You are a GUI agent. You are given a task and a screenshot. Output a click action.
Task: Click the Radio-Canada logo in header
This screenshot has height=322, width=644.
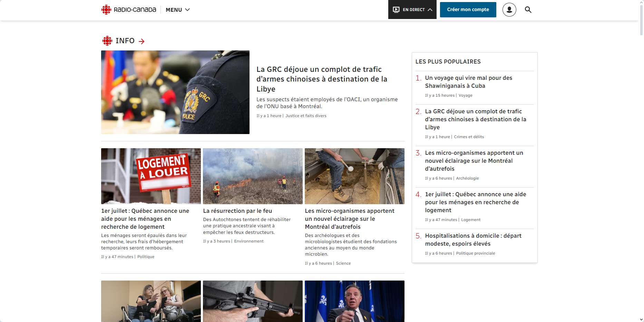[x=128, y=10]
